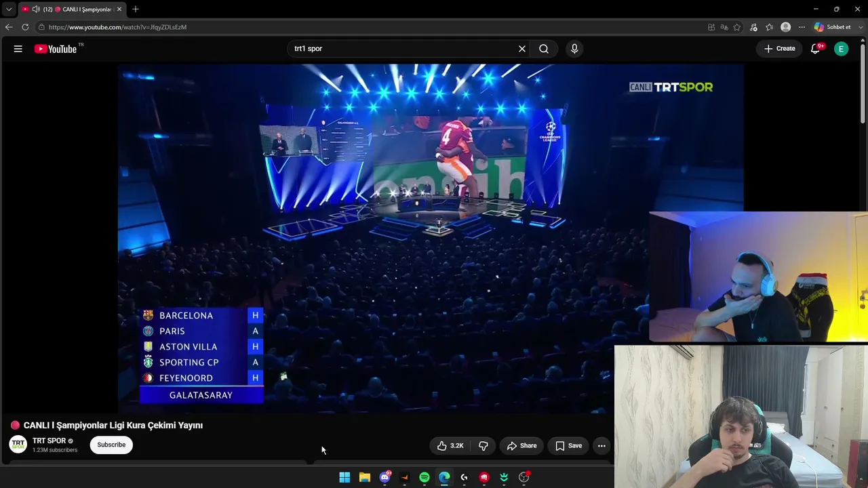This screenshot has height=488, width=868.
Task: Go back to the previous page
Action: tap(8, 27)
